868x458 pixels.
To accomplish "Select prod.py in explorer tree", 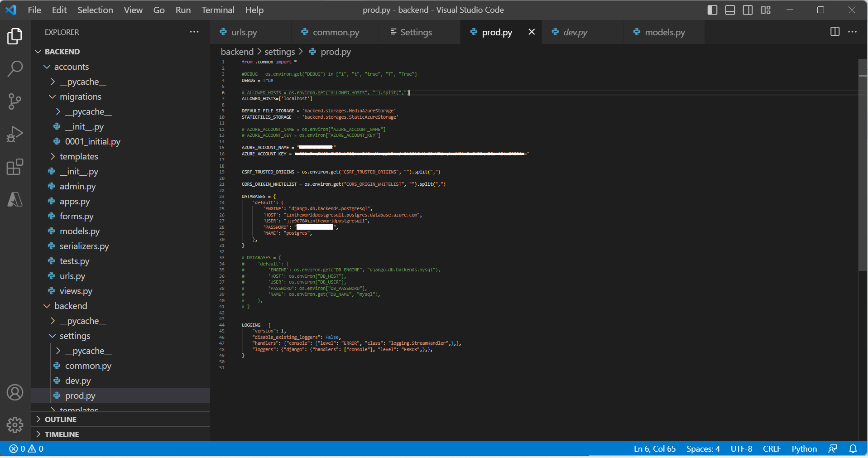I will coord(120,395).
